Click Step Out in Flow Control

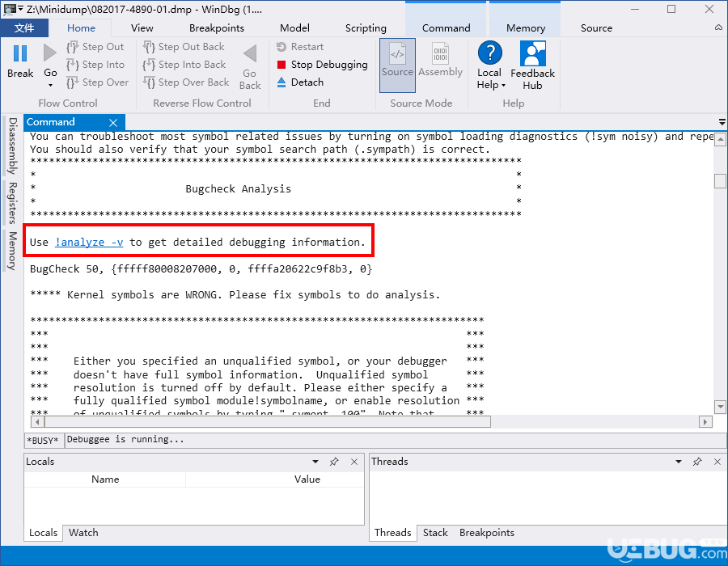[x=95, y=47]
